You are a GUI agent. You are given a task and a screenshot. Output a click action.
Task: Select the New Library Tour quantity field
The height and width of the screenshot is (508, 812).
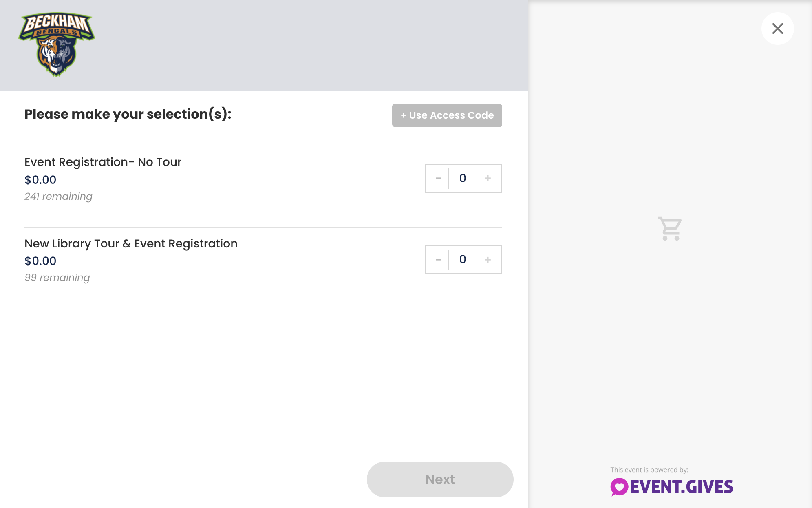pos(463,259)
